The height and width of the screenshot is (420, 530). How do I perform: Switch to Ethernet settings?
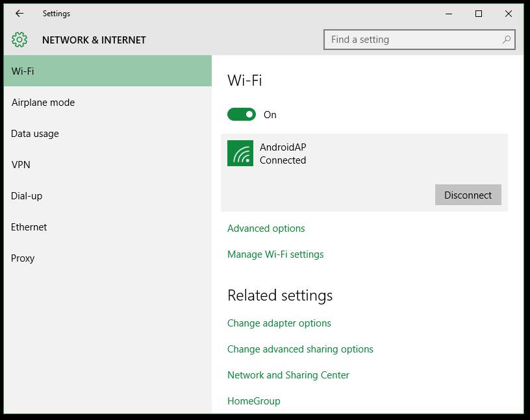coord(29,227)
